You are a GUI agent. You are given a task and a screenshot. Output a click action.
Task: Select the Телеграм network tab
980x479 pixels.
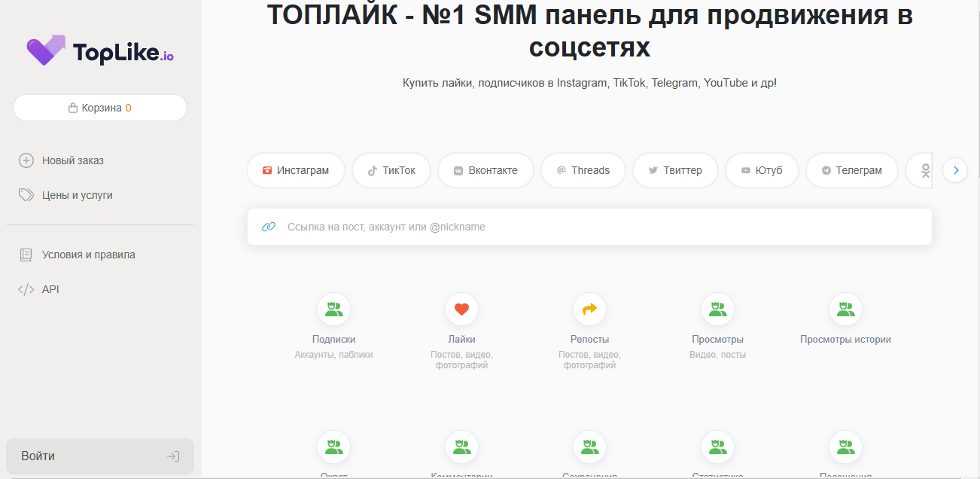click(852, 170)
